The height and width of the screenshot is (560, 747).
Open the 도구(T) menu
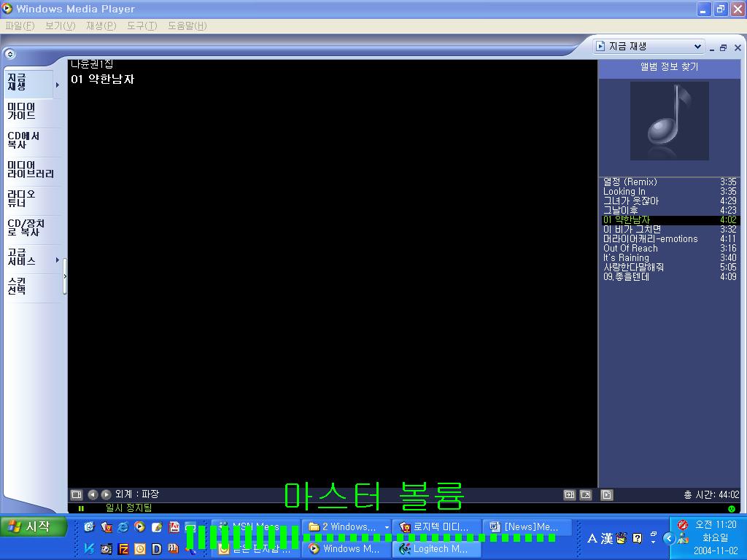pos(142,26)
